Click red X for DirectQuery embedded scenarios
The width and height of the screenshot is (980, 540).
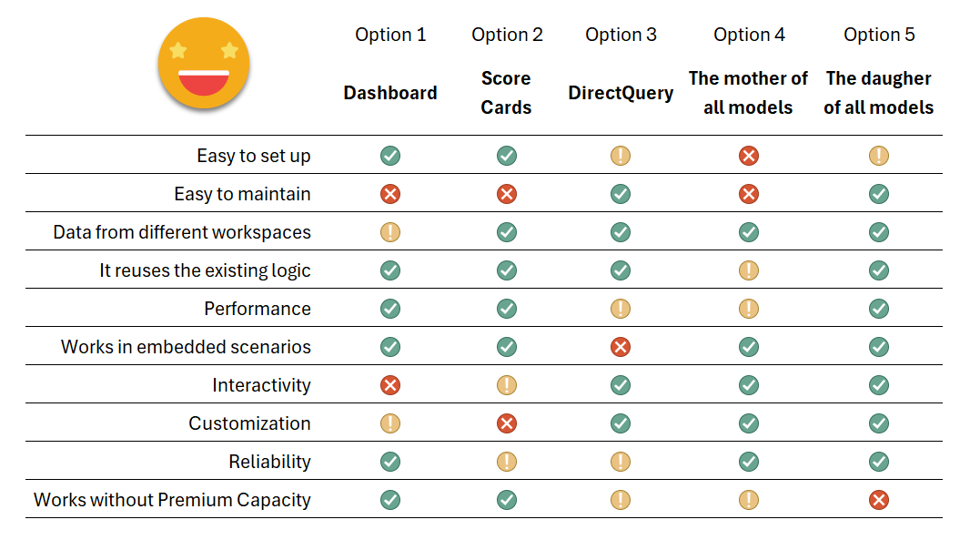[621, 347]
